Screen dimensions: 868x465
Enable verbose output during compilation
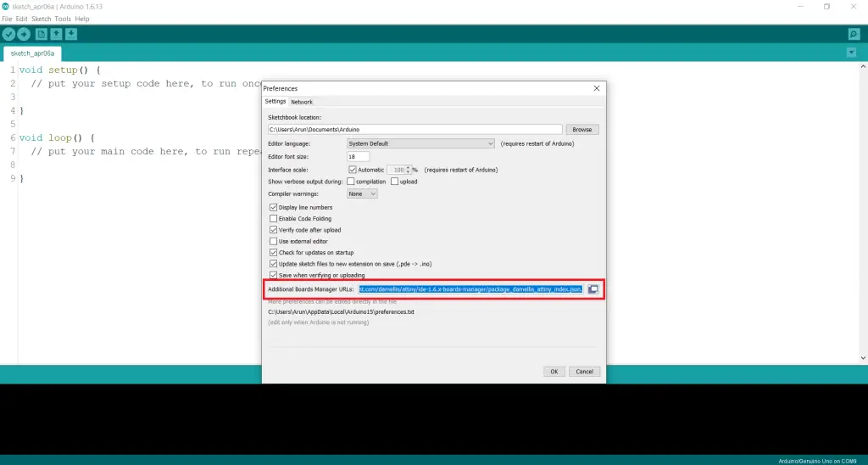350,182
